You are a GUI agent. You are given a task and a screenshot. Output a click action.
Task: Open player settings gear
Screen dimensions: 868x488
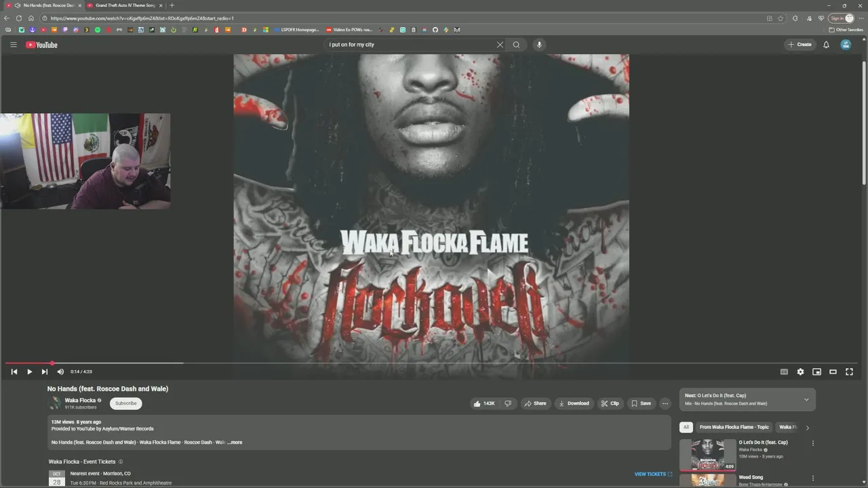click(800, 371)
